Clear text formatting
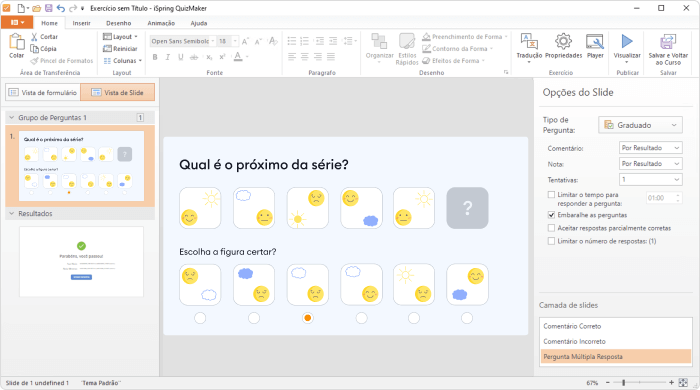 click(273, 41)
